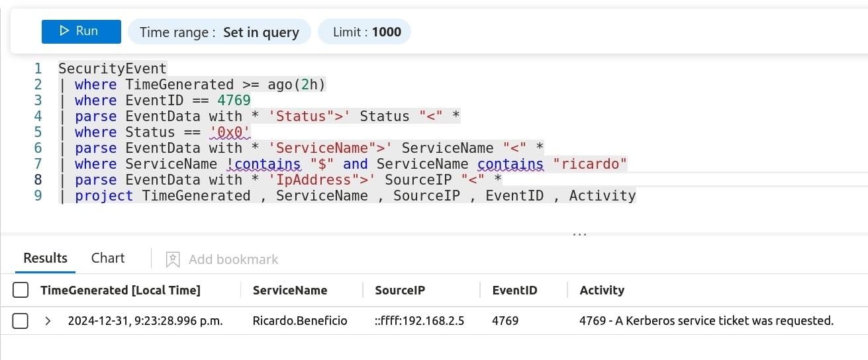This screenshot has width=868, height=360.
Task: Select the Ricardo.Beneficio cell value
Action: pyautogui.click(x=300, y=321)
